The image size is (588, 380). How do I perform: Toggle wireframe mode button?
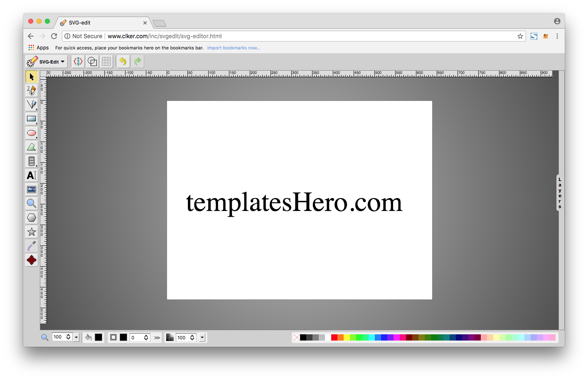point(92,61)
